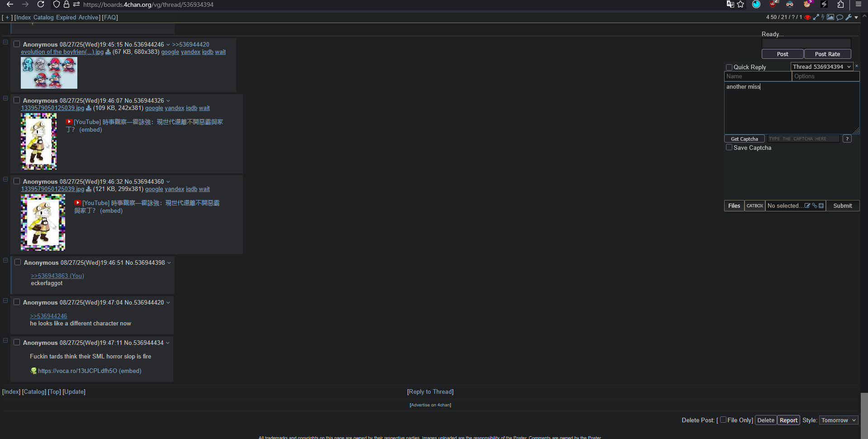Select checkbox for post No.536944434
The height and width of the screenshot is (439, 868).
pyautogui.click(x=17, y=343)
